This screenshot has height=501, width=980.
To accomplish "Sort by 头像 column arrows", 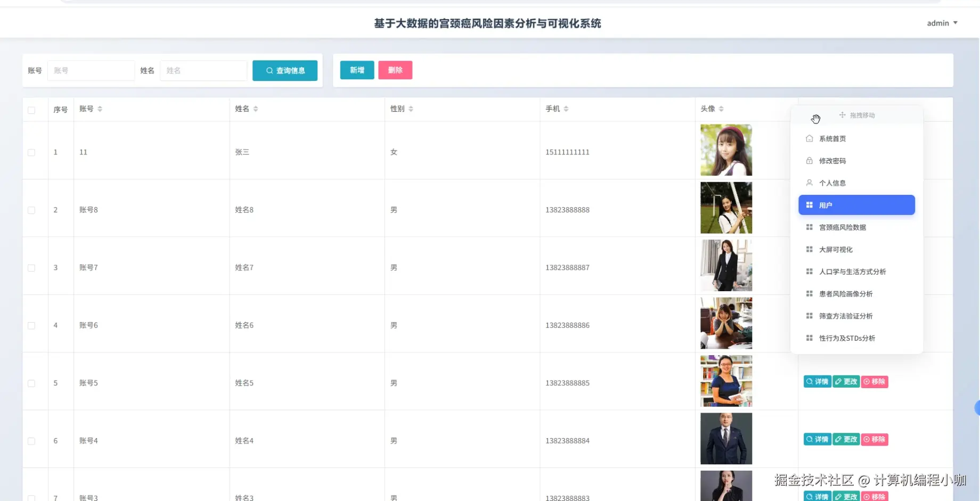I will [x=721, y=109].
